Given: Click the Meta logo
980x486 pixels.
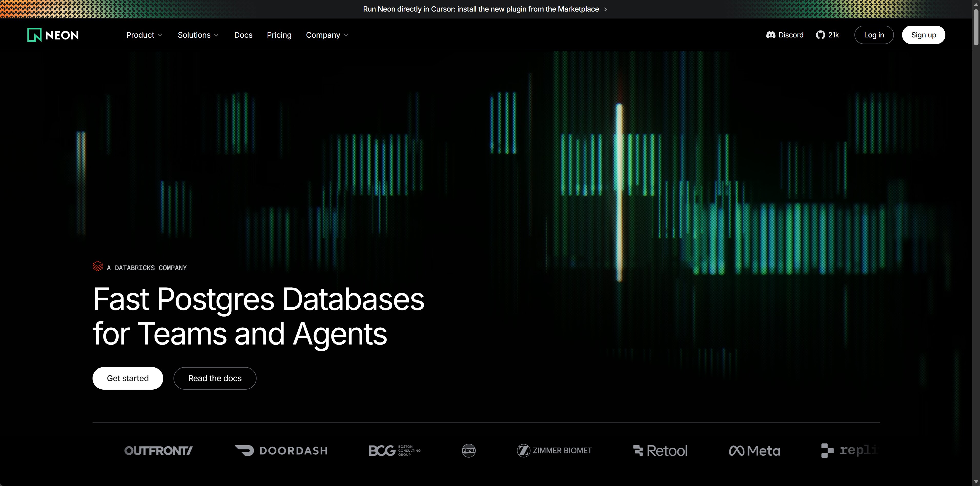Looking at the screenshot, I should click(x=754, y=451).
